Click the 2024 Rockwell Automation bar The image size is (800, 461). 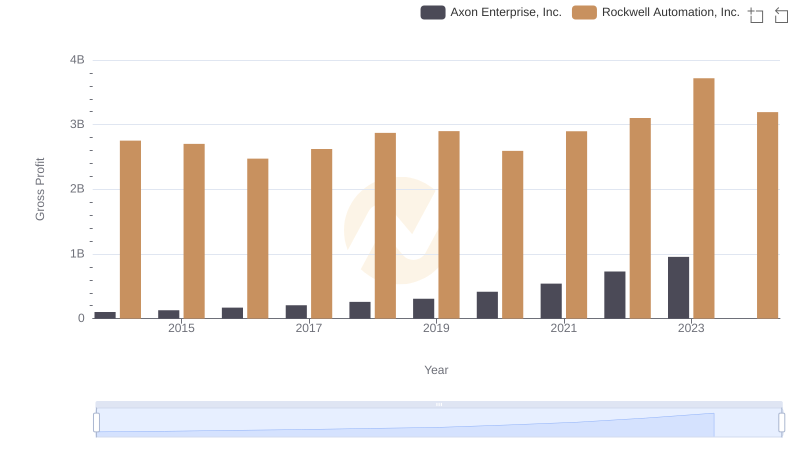pyautogui.click(x=767, y=215)
